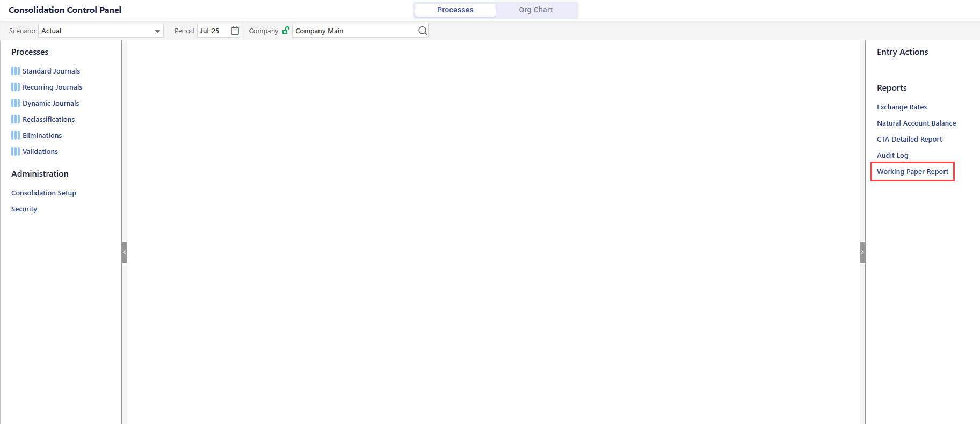980x424 pixels.
Task: Click the Standard Journals process icon
Action: [16, 71]
